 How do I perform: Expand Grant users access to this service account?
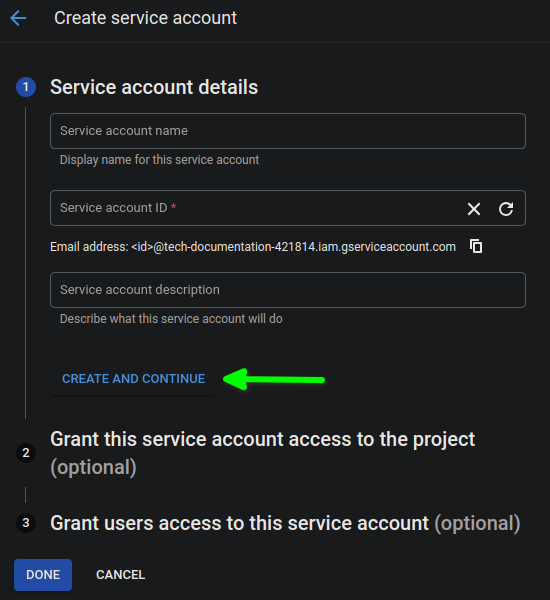[x=285, y=523]
